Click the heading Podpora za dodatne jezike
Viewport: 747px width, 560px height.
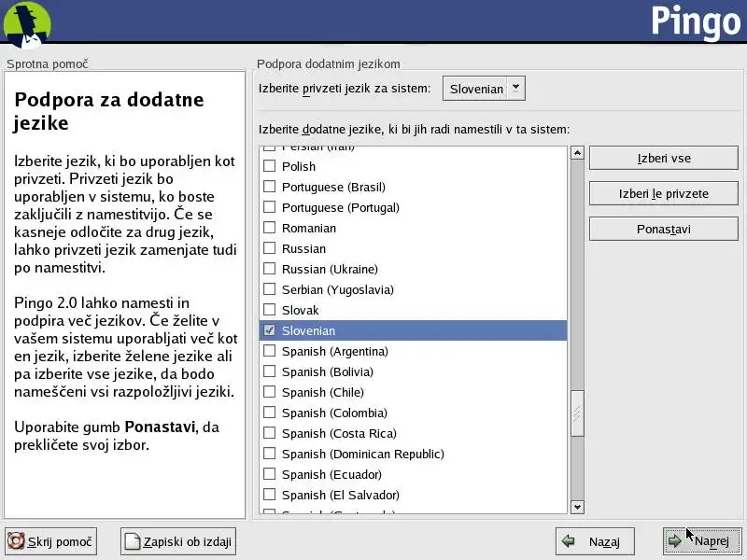(x=109, y=111)
